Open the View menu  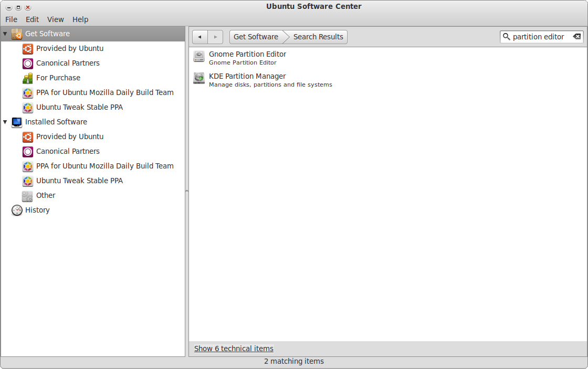[56, 19]
